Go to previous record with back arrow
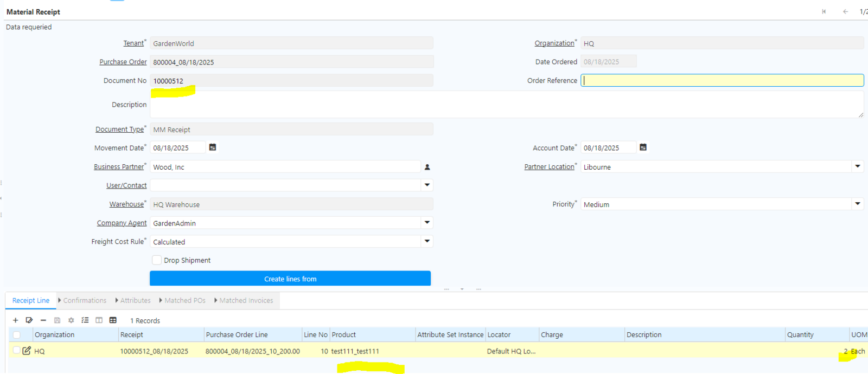 [845, 11]
